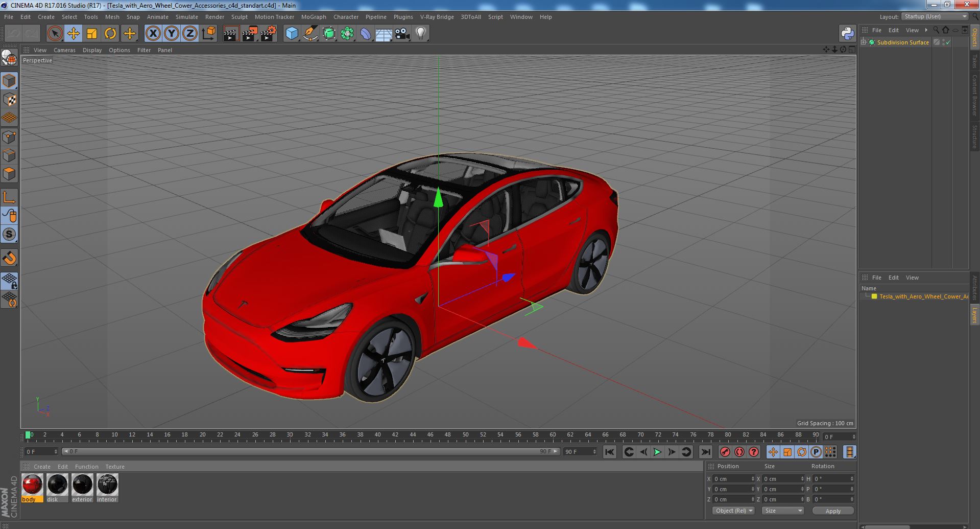This screenshot has height=529, width=980.
Task: Toggle X axis lock
Action: point(153,34)
